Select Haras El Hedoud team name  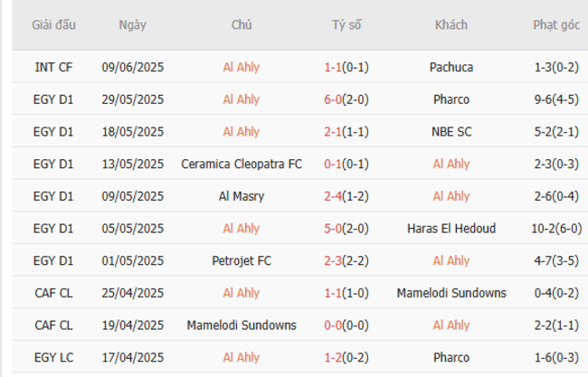coord(451,229)
